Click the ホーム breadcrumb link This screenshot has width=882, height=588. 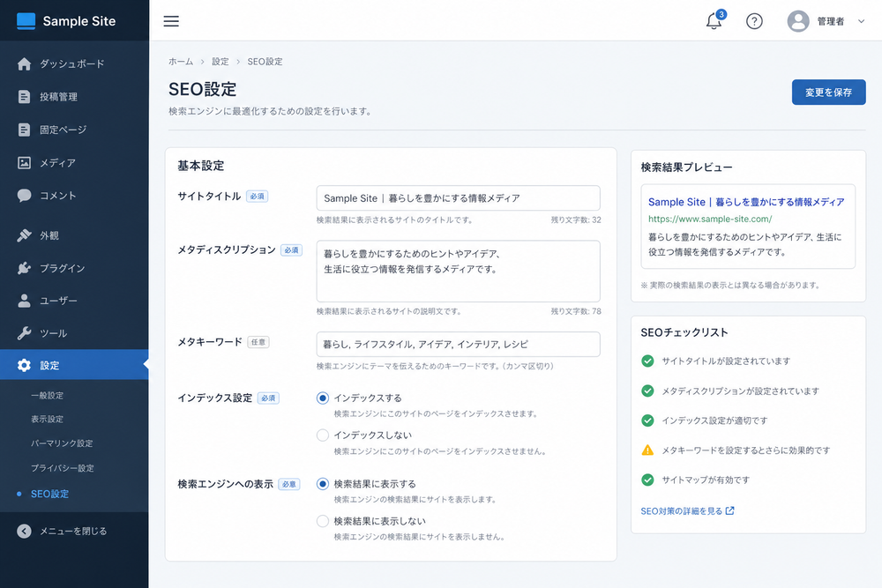[181, 62]
